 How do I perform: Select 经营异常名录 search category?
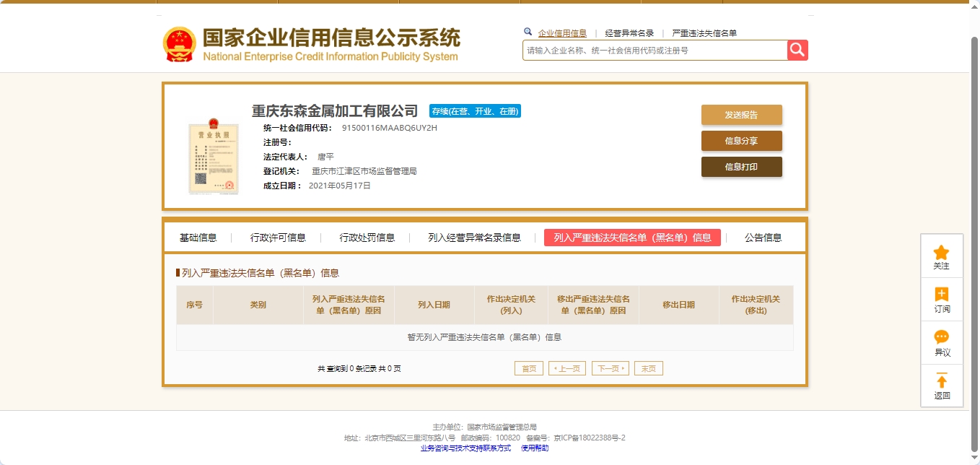click(629, 33)
